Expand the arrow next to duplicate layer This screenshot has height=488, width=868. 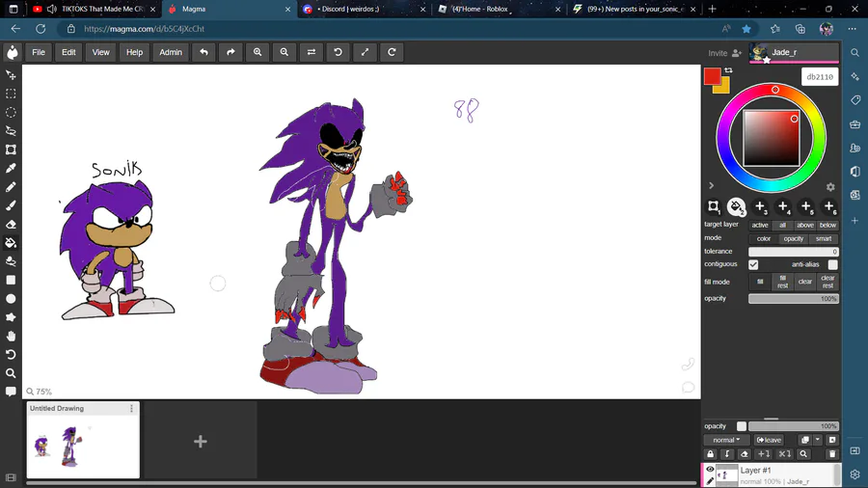pyautogui.click(x=817, y=440)
